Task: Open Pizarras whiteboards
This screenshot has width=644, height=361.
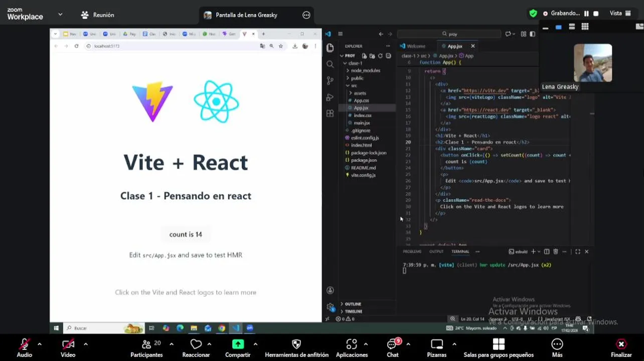Action: click(437, 347)
